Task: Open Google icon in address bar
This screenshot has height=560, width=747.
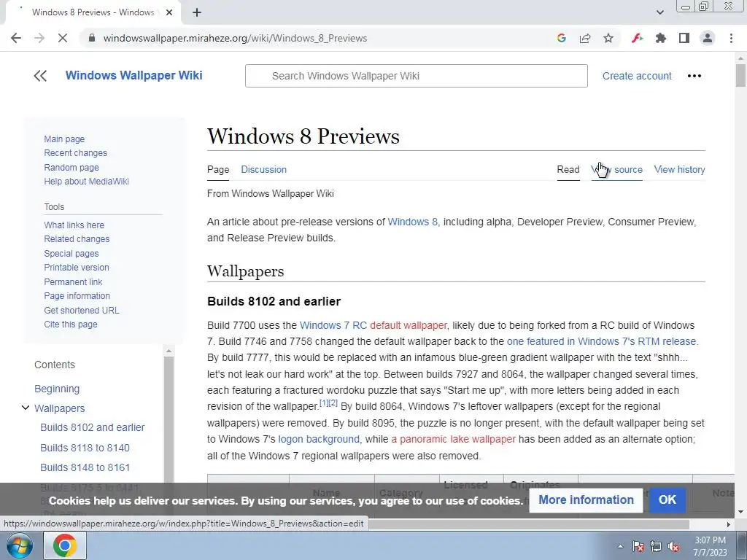Action: click(x=561, y=38)
